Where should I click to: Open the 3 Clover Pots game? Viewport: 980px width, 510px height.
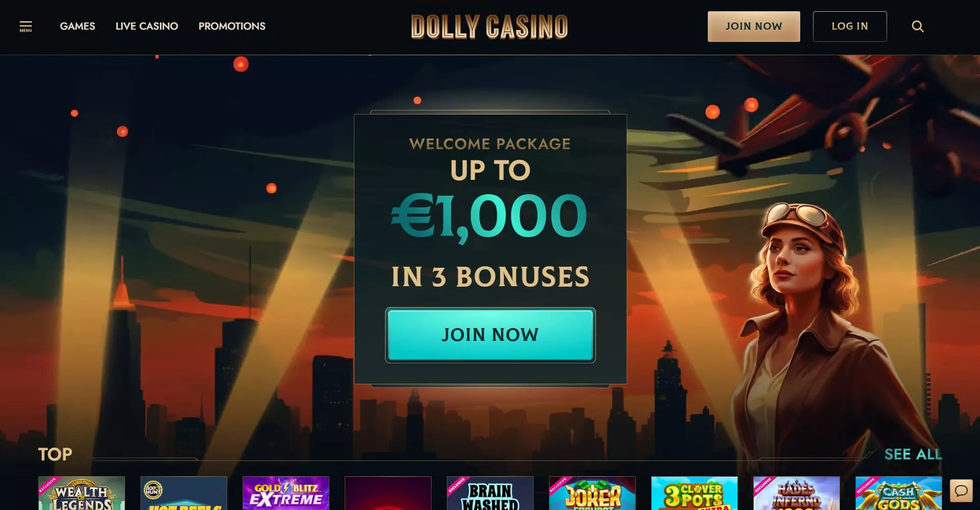[695, 493]
